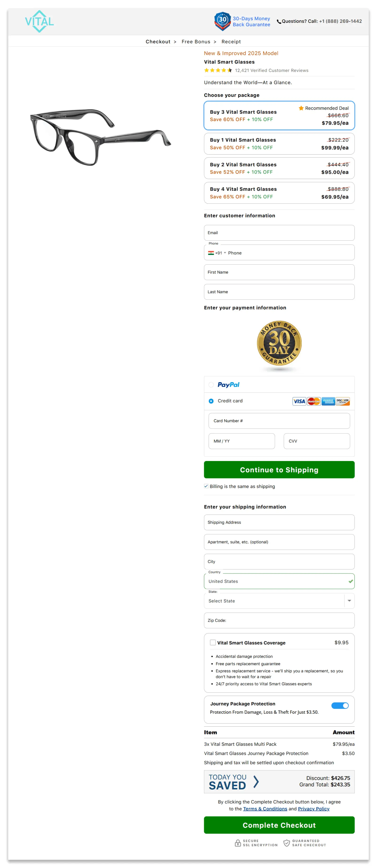
Task: Select the Buy 4 Vital Smart Glasses package
Action: (279, 193)
